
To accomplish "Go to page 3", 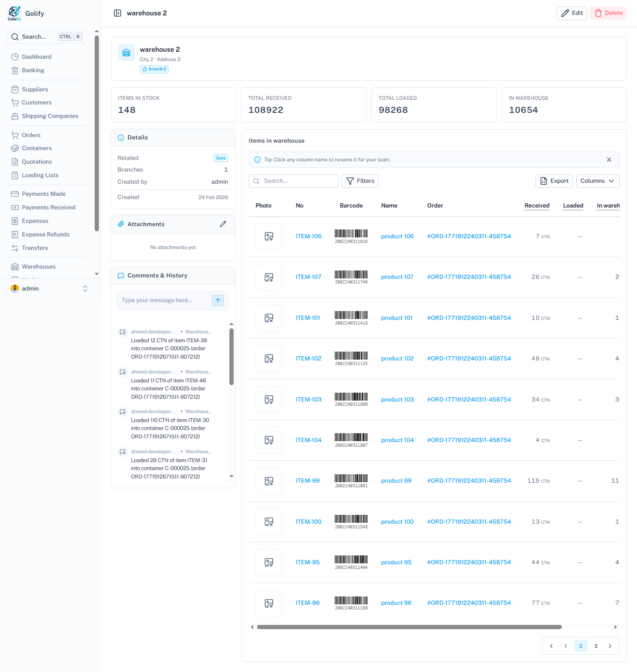I will (x=595, y=646).
